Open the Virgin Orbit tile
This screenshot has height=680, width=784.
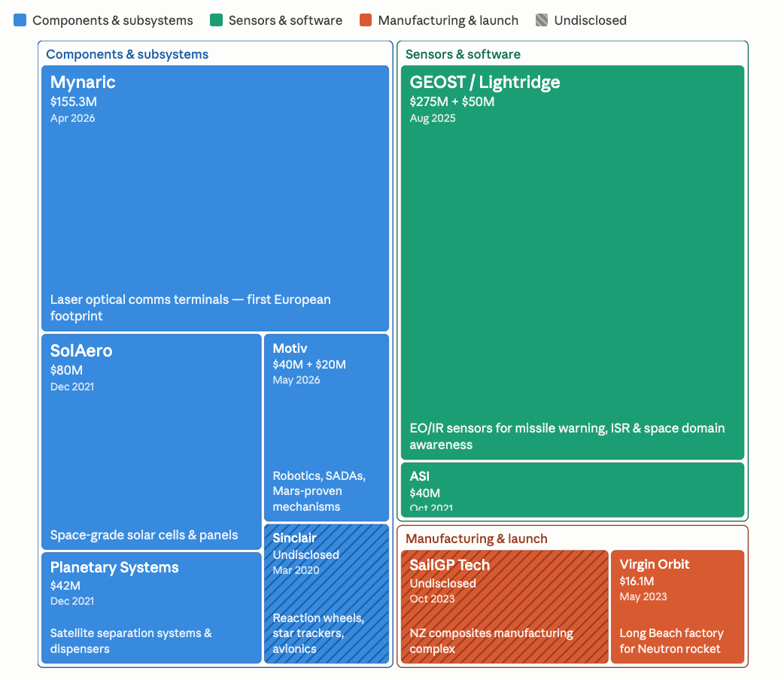point(677,607)
